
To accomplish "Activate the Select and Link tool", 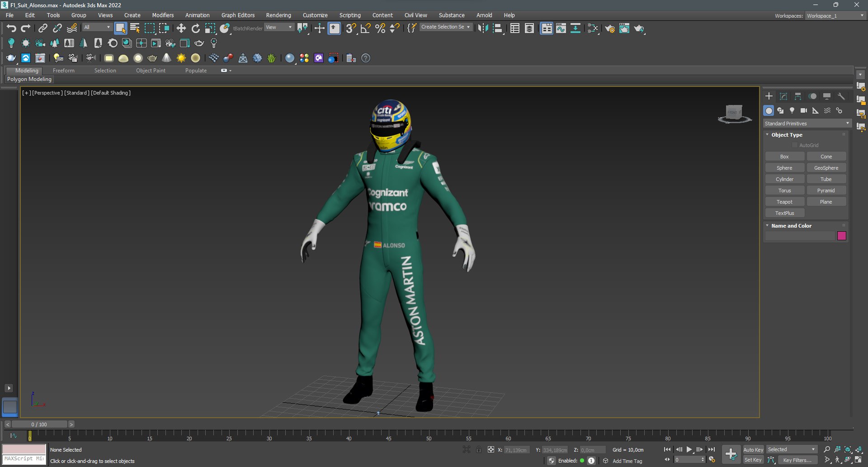I will pyautogui.click(x=42, y=29).
